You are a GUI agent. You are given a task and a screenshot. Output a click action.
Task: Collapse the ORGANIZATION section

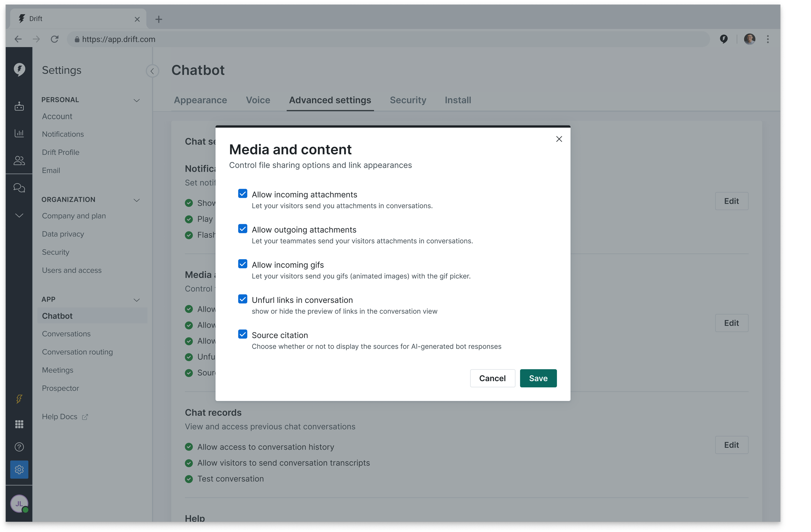coord(137,200)
